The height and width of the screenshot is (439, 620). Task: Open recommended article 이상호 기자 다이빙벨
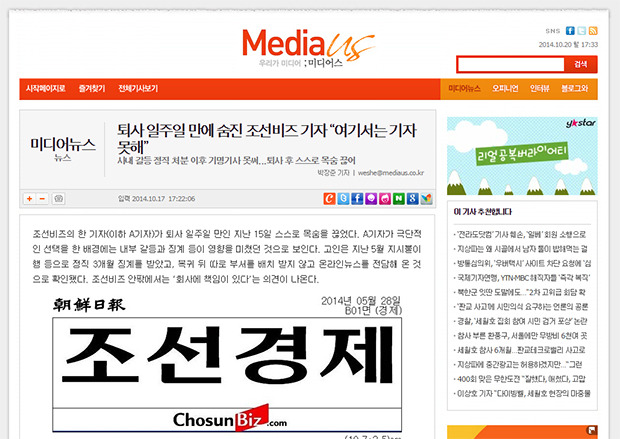pos(522,394)
